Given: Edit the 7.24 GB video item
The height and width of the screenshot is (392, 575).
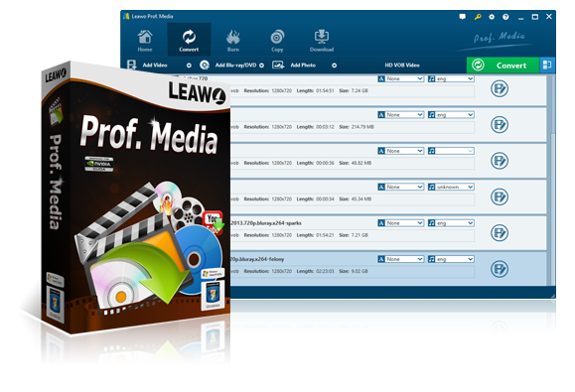Looking at the screenshot, I should pyautogui.click(x=500, y=88).
